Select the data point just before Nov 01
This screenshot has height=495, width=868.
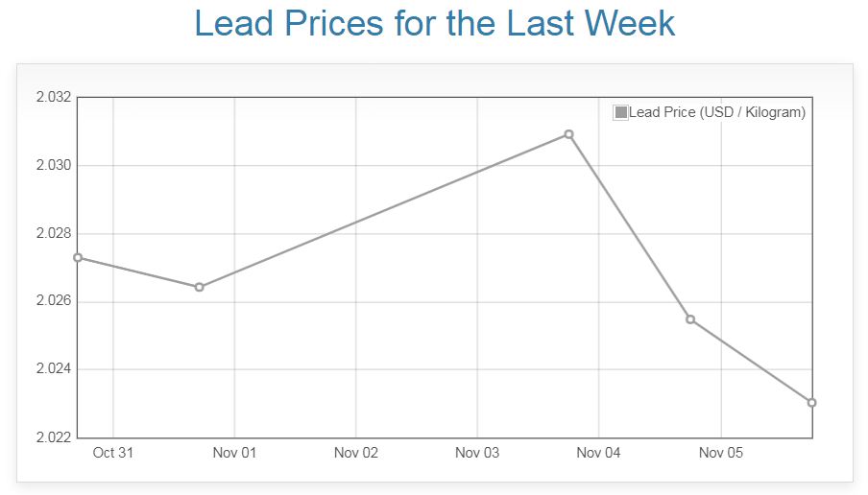(199, 287)
